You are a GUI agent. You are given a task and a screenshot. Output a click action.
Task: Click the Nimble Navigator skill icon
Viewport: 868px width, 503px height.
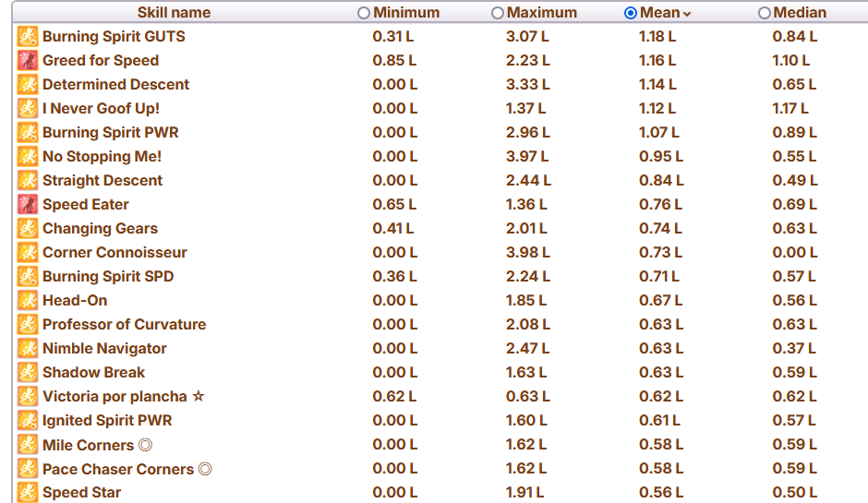pyautogui.click(x=28, y=349)
